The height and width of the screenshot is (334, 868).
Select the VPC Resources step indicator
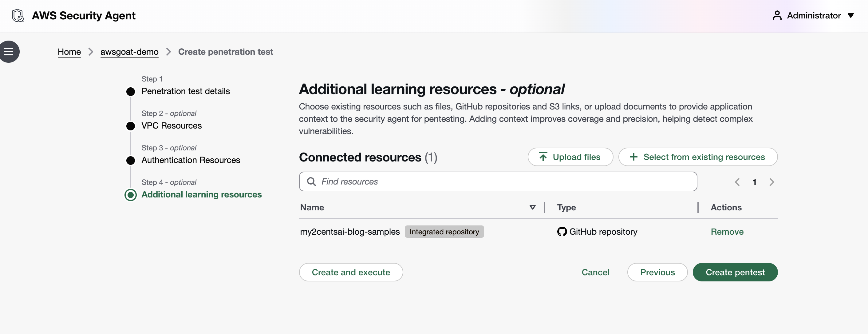click(x=131, y=126)
